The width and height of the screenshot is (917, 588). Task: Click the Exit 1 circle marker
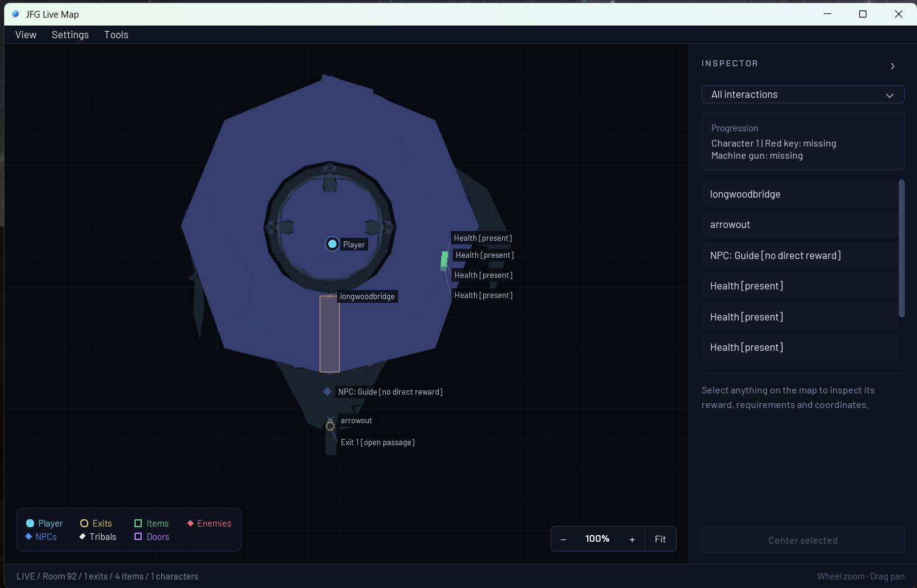coord(330,426)
